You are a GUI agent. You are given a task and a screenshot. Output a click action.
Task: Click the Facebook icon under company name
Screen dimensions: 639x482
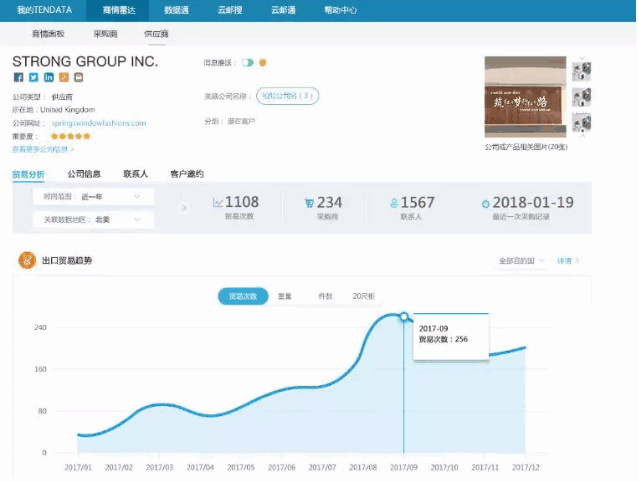(18, 77)
